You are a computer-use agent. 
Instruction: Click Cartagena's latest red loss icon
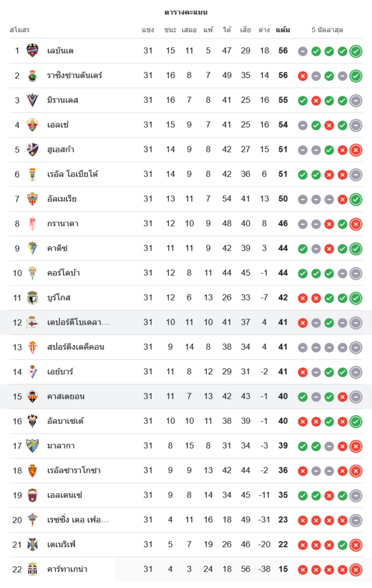click(356, 570)
